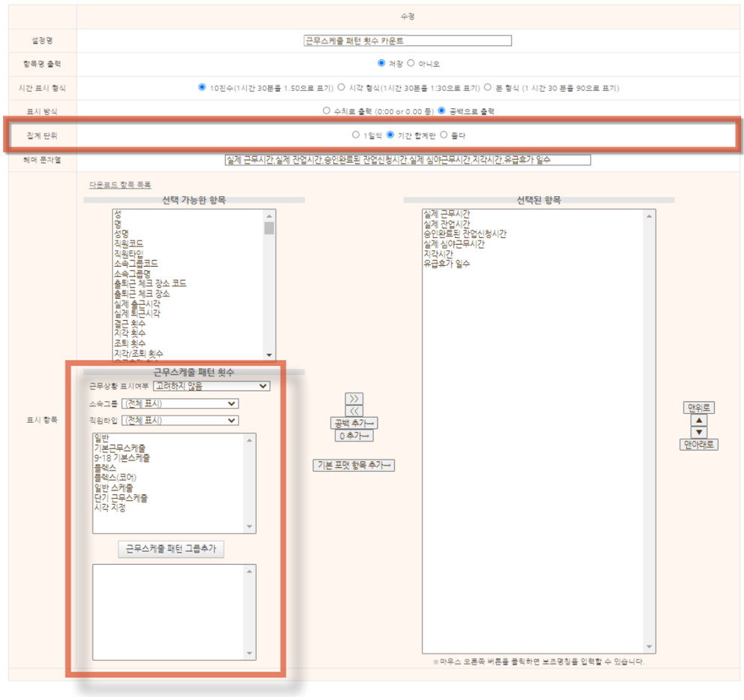Click the 맨위로 move-to-top button
The height and width of the screenshot is (700, 744).
pos(698,408)
